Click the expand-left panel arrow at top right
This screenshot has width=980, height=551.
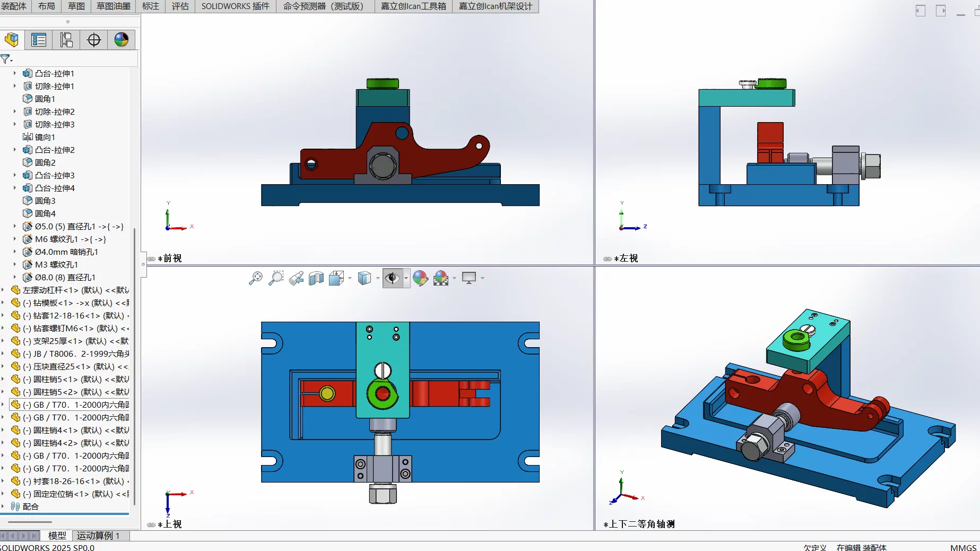click(921, 11)
